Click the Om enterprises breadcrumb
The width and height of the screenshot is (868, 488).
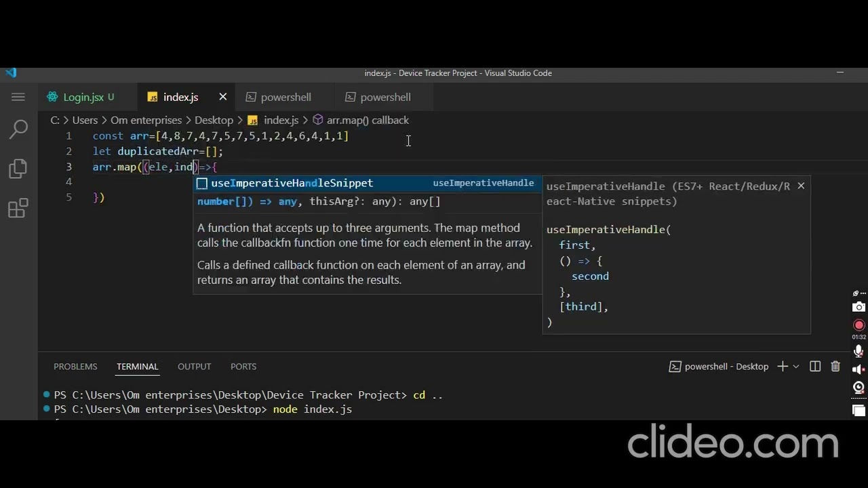146,120
